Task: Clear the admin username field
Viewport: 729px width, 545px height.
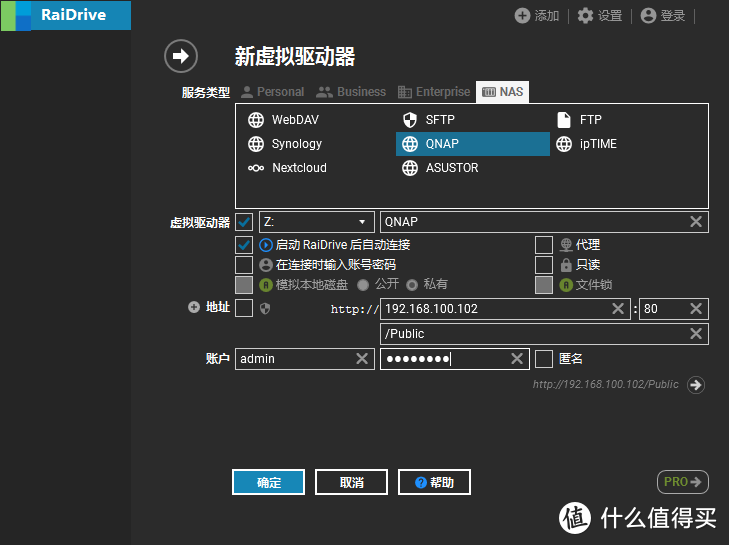Action: (x=362, y=359)
